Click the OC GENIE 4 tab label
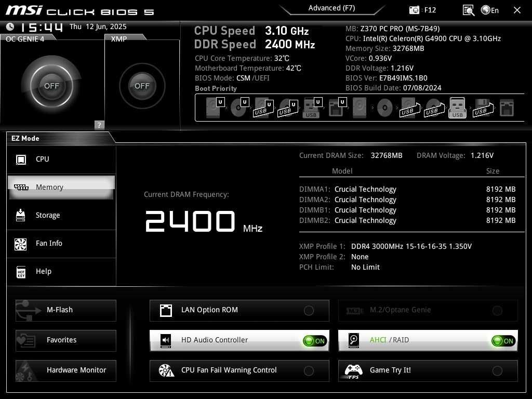This screenshot has width=532, height=399. coord(25,39)
